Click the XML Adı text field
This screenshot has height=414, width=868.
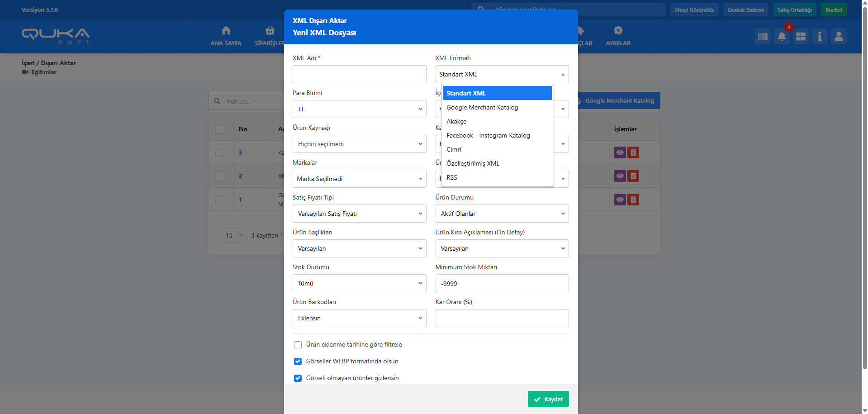(359, 74)
